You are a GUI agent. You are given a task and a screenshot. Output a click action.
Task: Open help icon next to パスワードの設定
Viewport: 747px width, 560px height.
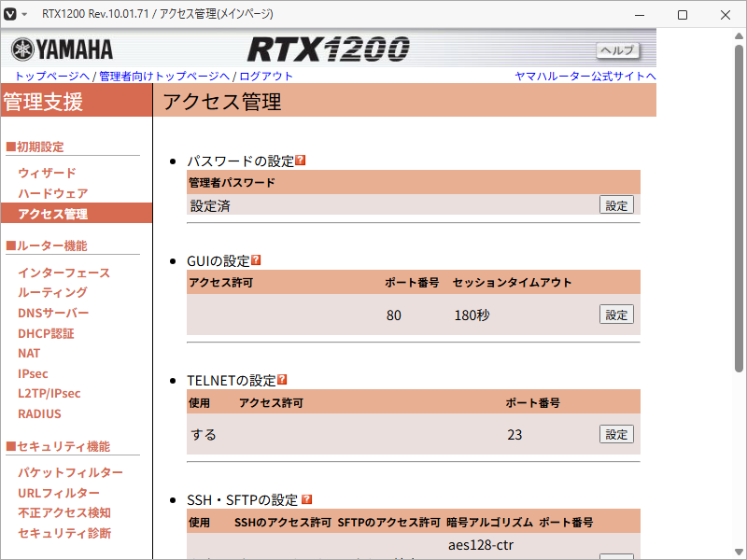(300, 161)
